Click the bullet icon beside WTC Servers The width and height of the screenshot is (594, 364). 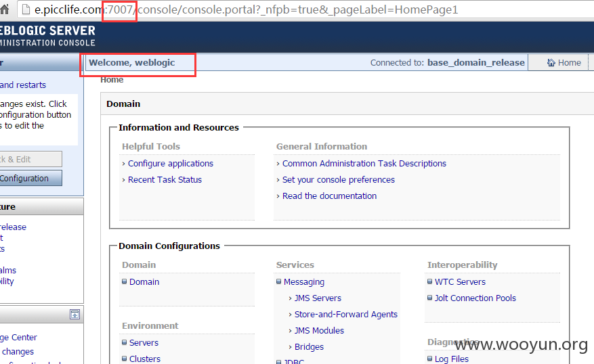[429, 281]
